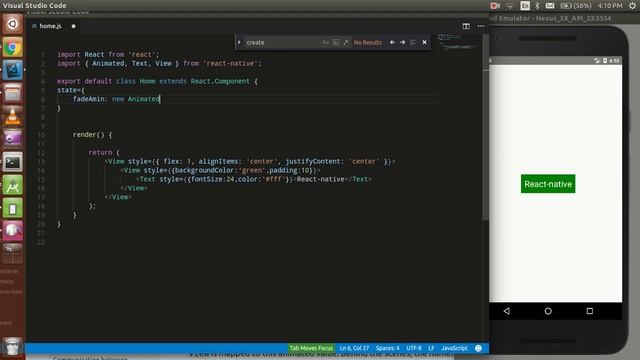
Task: Open Spaces: 4 indentation setting
Action: (x=388, y=348)
